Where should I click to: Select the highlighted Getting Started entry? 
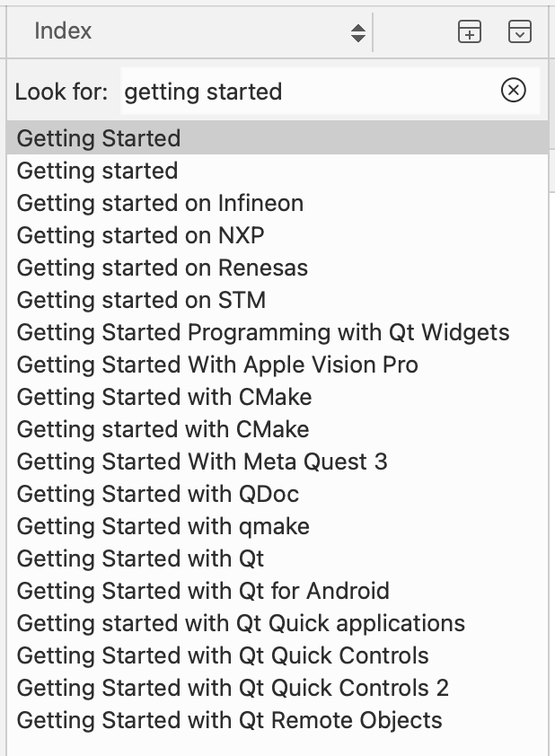click(x=277, y=138)
